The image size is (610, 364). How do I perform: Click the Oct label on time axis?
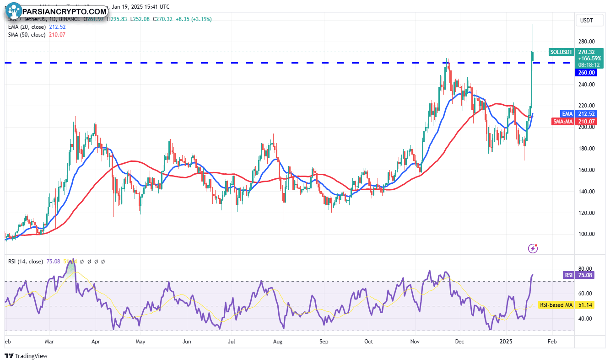point(369,341)
